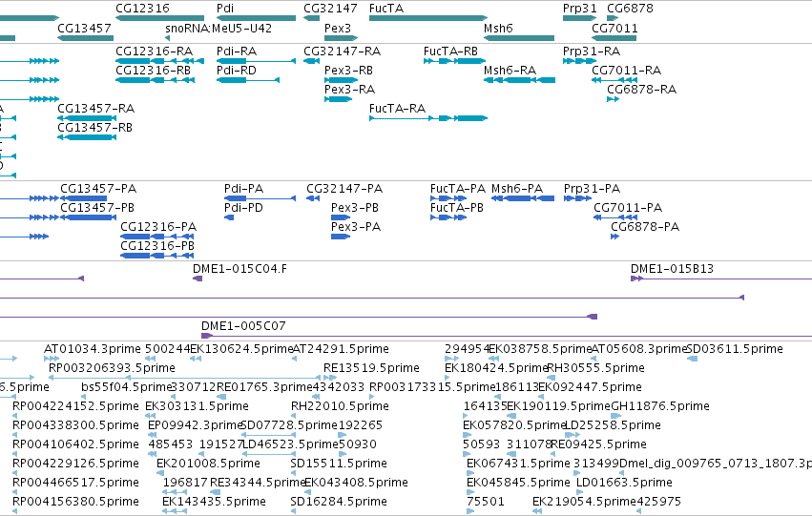Click the RE13519.5prime EST label
Screen dimensions: 812x516
[371, 368]
